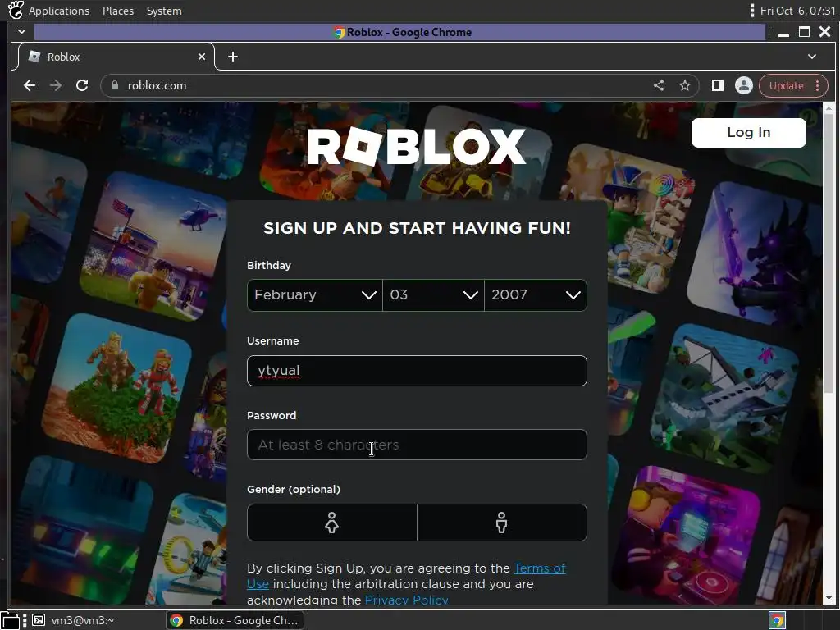Click the crashed airplane game thumbnail

point(724,398)
